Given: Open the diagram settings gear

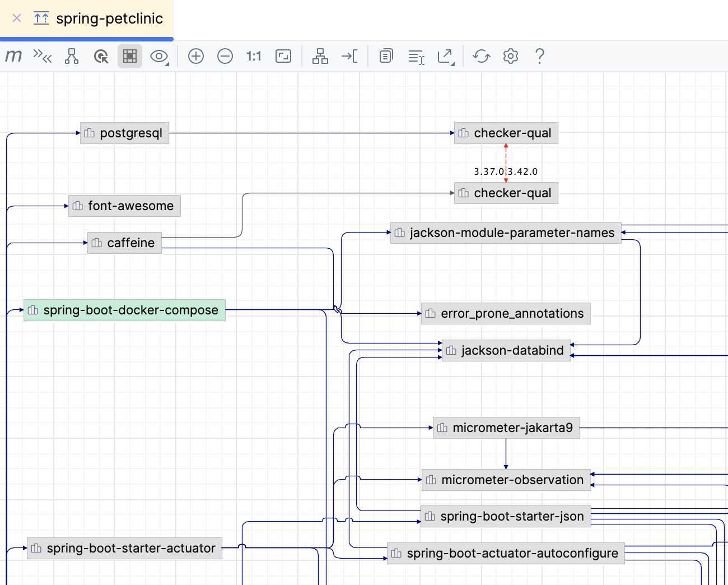Looking at the screenshot, I should (510, 56).
